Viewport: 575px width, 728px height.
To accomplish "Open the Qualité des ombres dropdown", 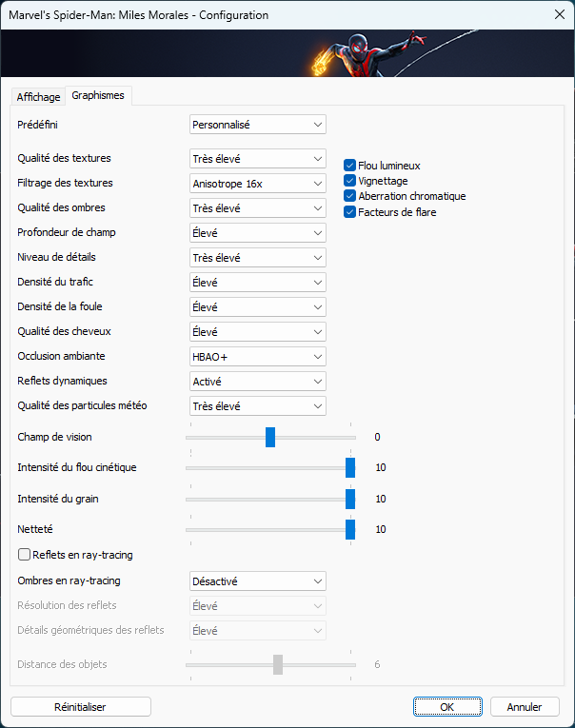I will pyautogui.click(x=258, y=208).
